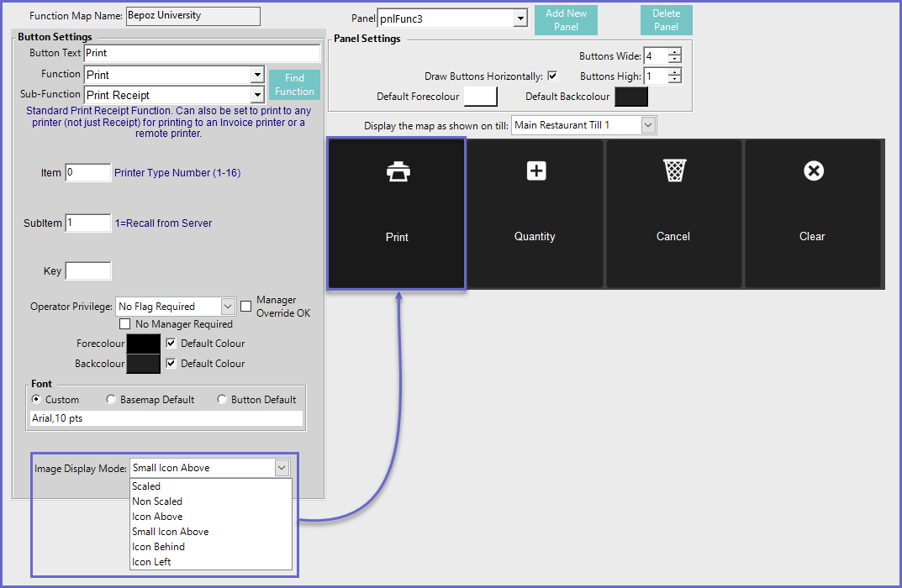Toggle Draw Buttons Horizontally checkbox
The height and width of the screenshot is (588, 902).
(552, 76)
